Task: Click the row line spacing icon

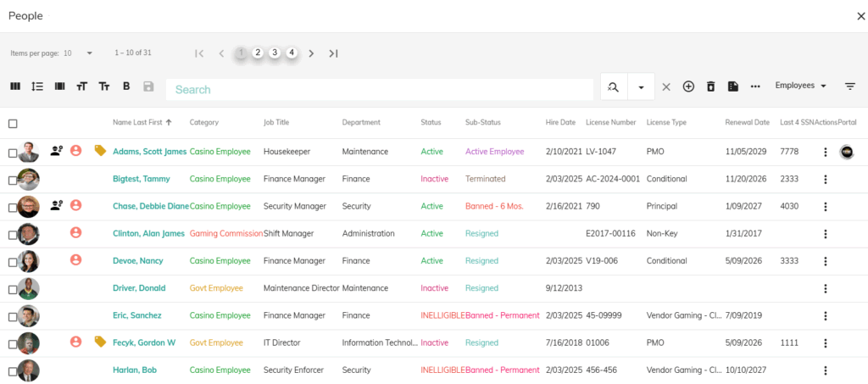Action: point(37,86)
